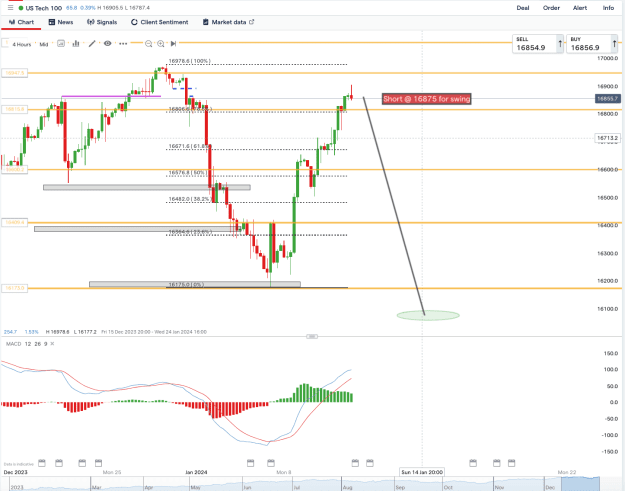This screenshot has height=491, width=625.
Task: Click the external-link icon next to Market data
Action: click(252, 22)
